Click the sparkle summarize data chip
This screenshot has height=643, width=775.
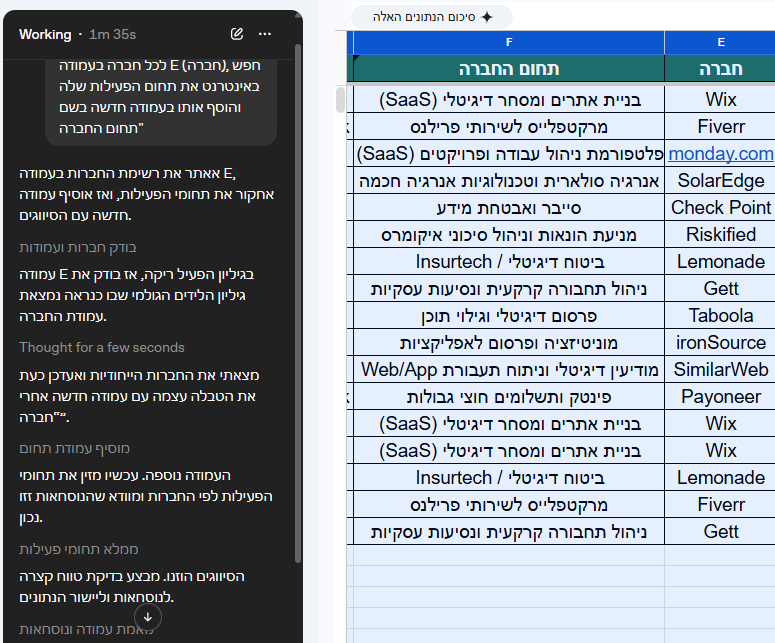coord(432,17)
